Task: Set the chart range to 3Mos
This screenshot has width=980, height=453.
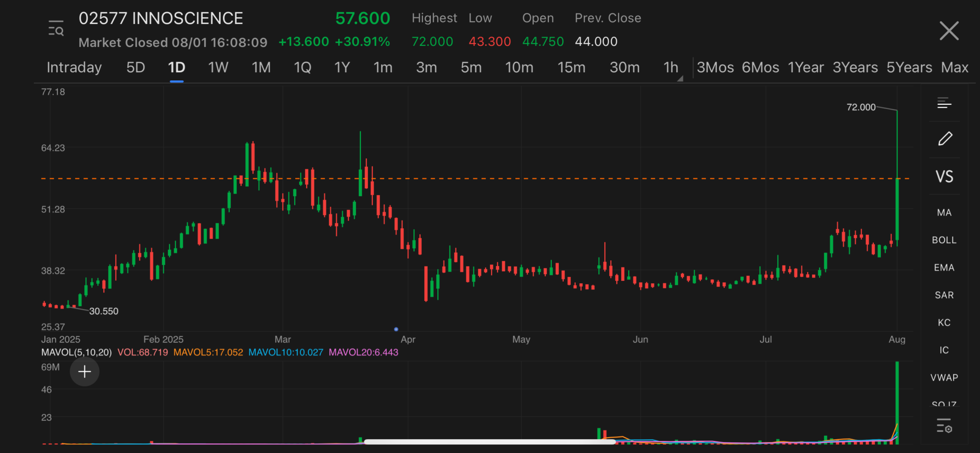Action: (x=715, y=67)
